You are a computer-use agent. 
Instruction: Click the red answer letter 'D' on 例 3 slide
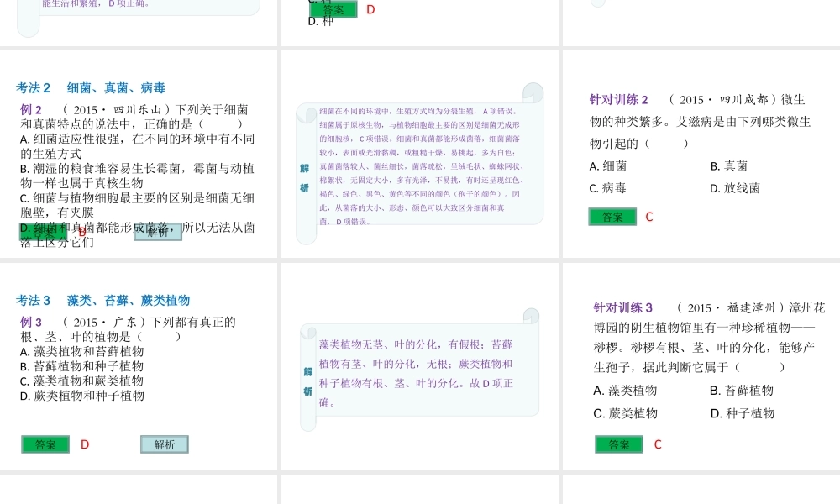[85, 444]
